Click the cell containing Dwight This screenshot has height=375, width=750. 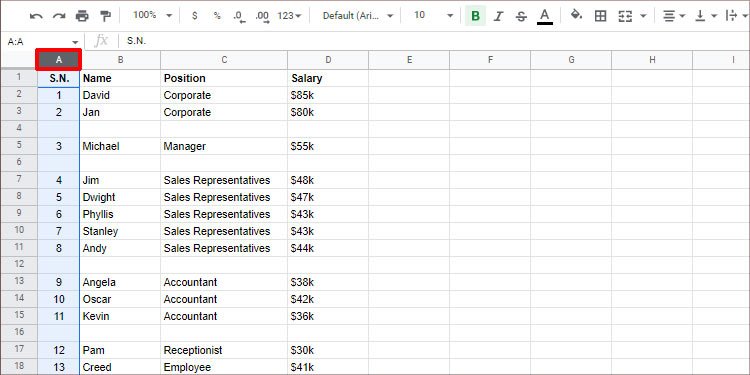(x=120, y=197)
